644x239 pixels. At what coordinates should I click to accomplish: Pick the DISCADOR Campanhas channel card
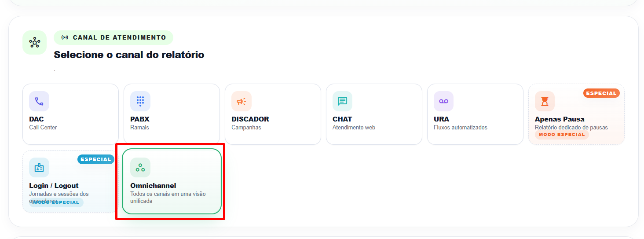coord(273,114)
